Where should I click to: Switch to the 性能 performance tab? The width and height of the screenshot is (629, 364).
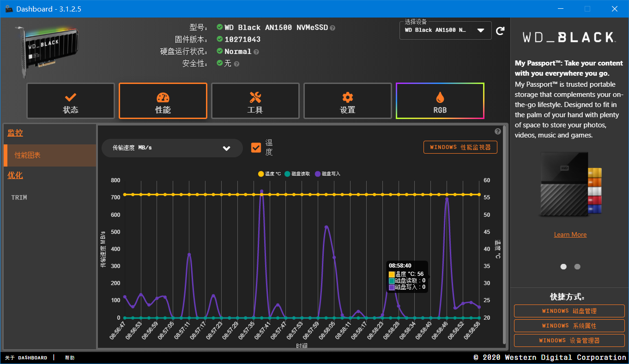163,101
